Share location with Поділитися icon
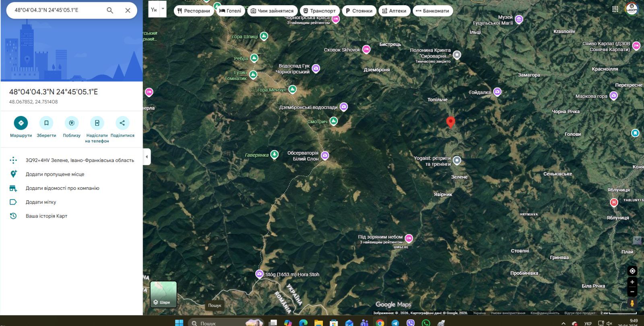 122,123
